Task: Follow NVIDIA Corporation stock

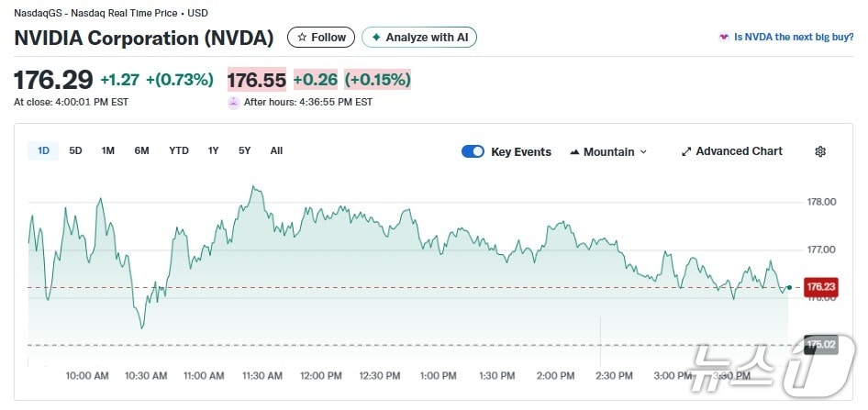Action: tap(322, 38)
